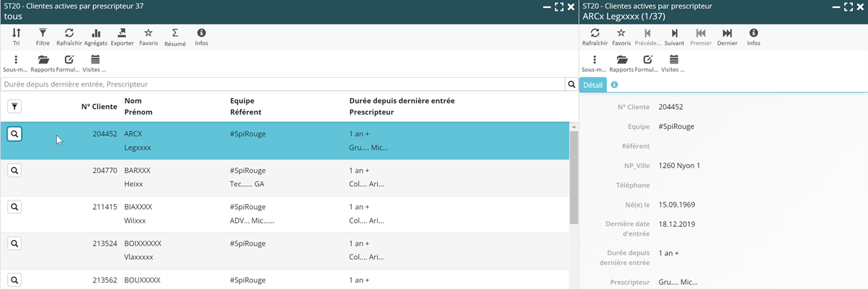
Task: Open Sous-menu three dots in left panel
Action: tap(15, 64)
